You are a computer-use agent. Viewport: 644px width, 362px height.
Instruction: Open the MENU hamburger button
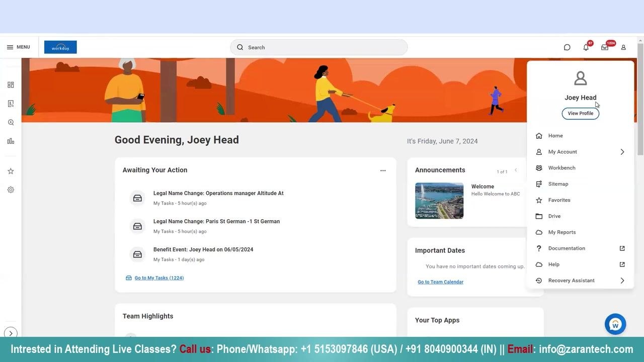coord(18,47)
